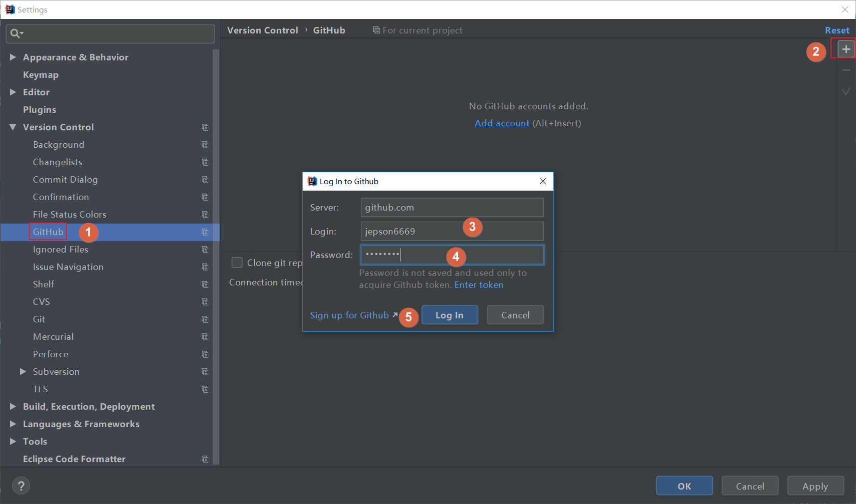The width and height of the screenshot is (856, 504).
Task: Expand the Tools section
Action: 13,442
